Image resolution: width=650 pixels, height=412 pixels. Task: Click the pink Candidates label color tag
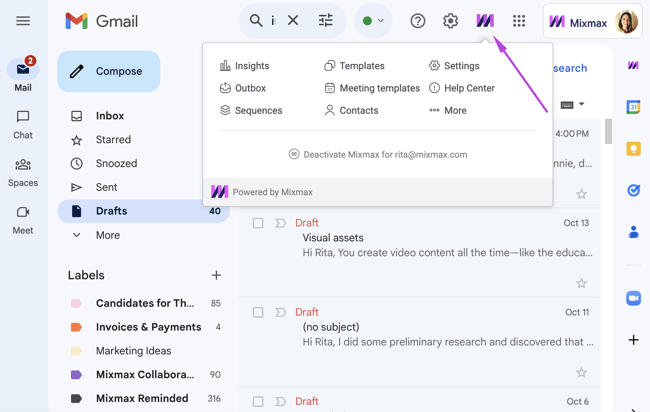[x=76, y=303]
